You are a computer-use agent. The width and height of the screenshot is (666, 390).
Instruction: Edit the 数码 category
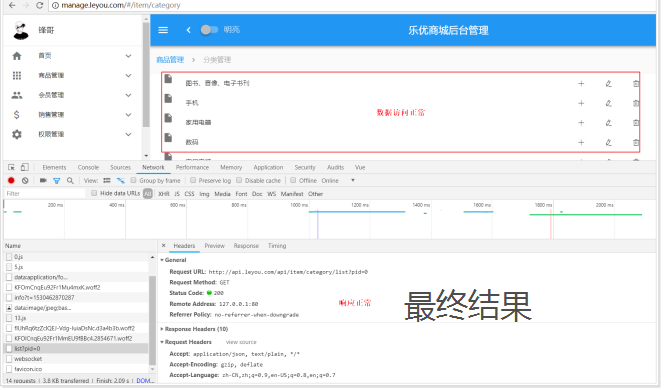pos(608,142)
